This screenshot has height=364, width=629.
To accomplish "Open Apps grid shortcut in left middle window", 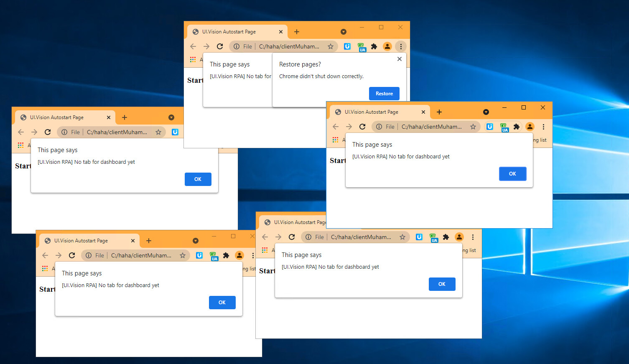I will tap(20, 145).
